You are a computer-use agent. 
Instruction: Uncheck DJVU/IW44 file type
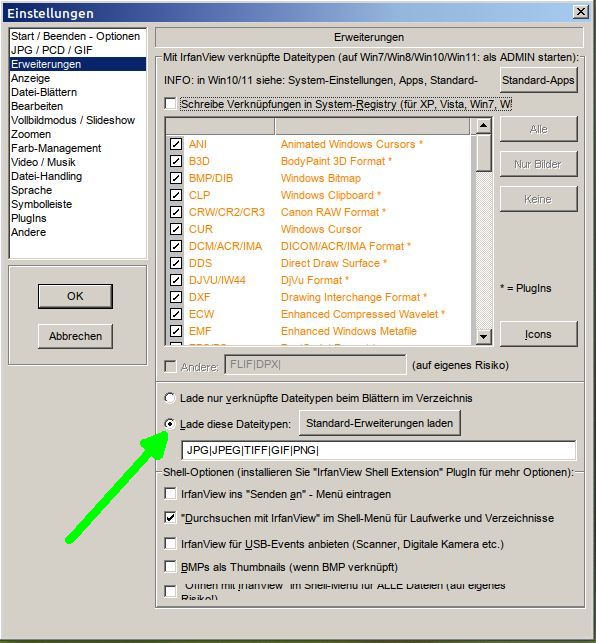[176, 280]
